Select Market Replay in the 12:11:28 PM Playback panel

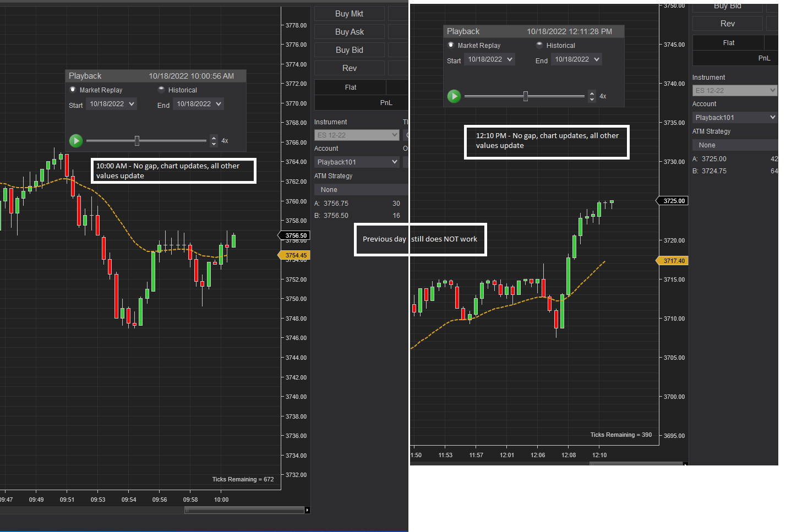451,45
